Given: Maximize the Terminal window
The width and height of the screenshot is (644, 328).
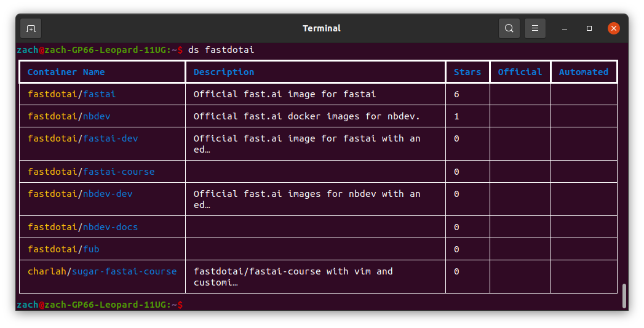Looking at the screenshot, I should point(589,28).
